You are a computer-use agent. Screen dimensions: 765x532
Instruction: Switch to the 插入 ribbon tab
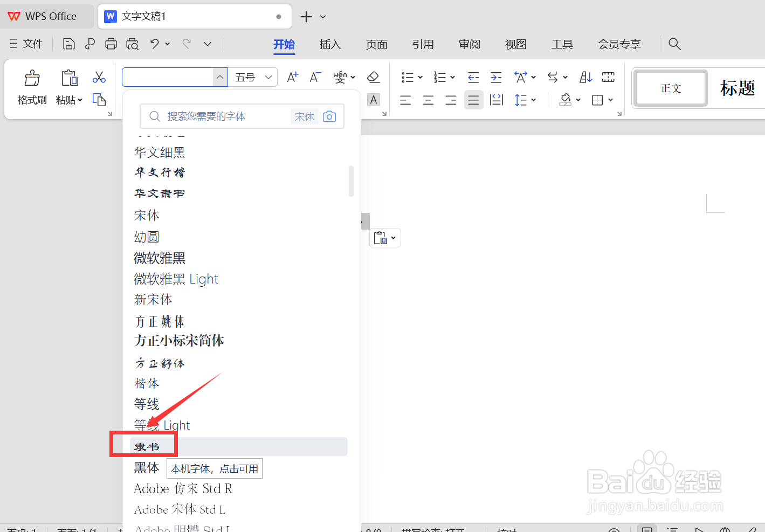tap(330, 44)
